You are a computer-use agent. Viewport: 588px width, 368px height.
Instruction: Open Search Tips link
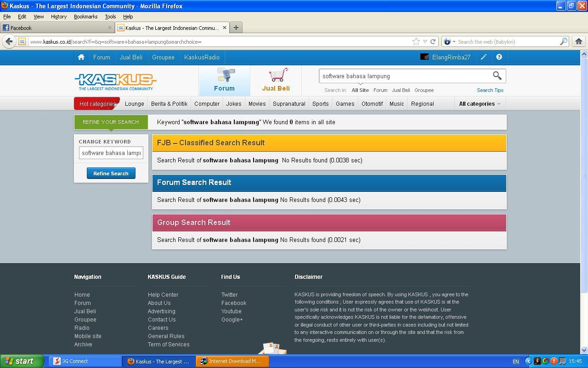click(490, 90)
